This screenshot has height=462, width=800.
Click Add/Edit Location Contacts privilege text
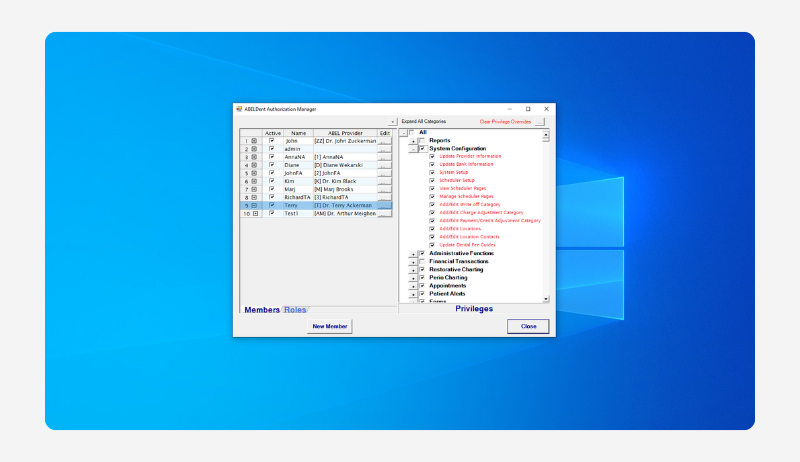click(x=469, y=237)
